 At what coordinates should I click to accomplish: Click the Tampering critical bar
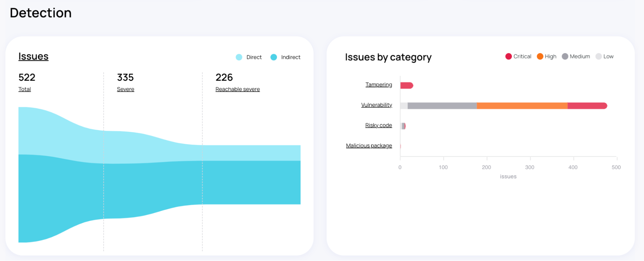407,85
